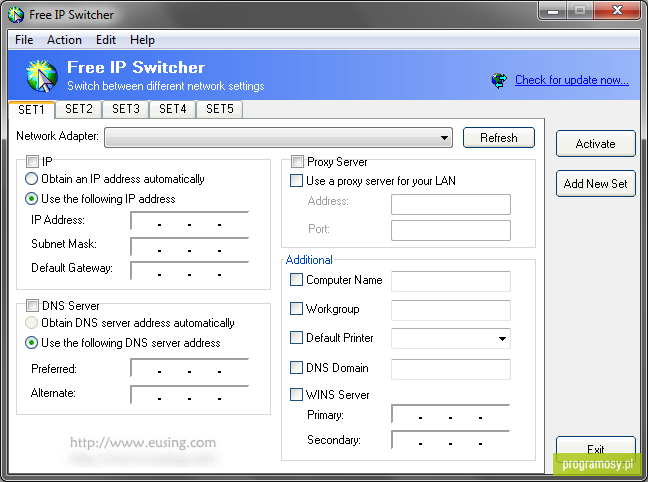Click the globe logo in the blue banner
648x482 pixels.
click(x=42, y=76)
